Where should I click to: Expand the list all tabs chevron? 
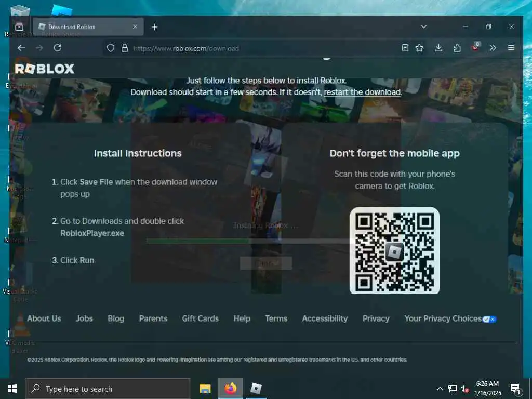coord(423,26)
